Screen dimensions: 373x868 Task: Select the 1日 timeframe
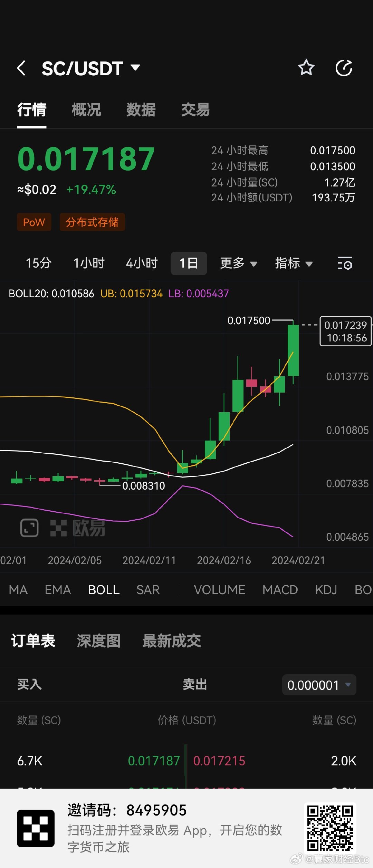(x=189, y=263)
